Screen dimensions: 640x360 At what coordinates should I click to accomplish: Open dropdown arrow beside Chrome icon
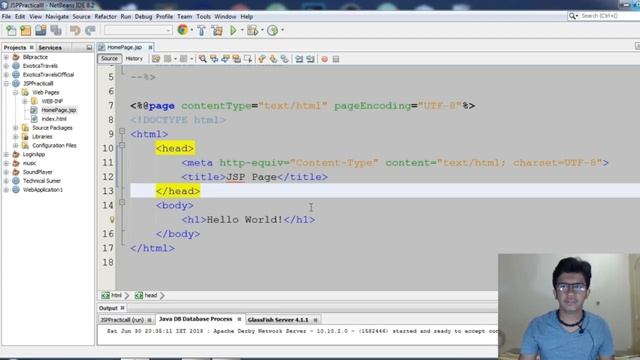(191, 30)
